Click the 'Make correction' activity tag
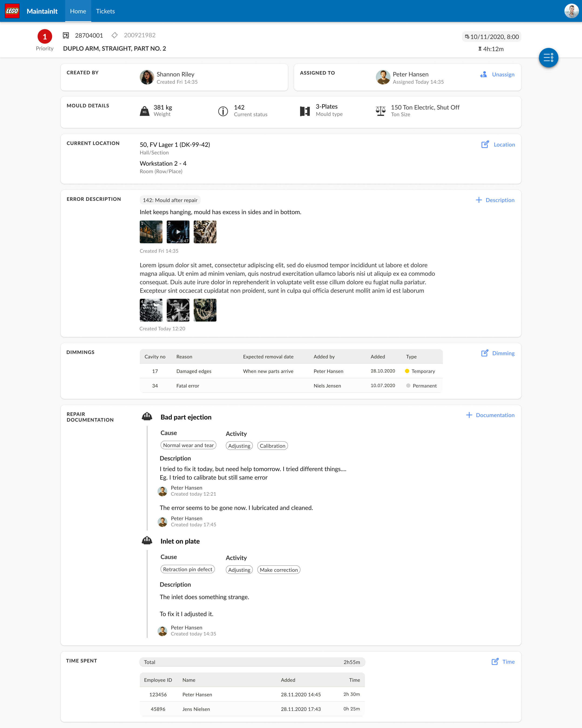Viewport: 582px width, 728px height. click(x=279, y=570)
